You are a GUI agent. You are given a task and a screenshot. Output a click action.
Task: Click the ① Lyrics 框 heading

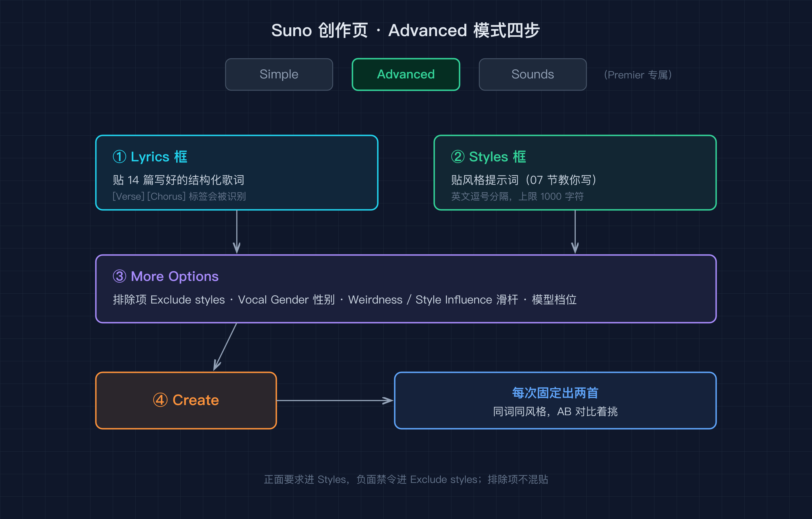click(150, 157)
